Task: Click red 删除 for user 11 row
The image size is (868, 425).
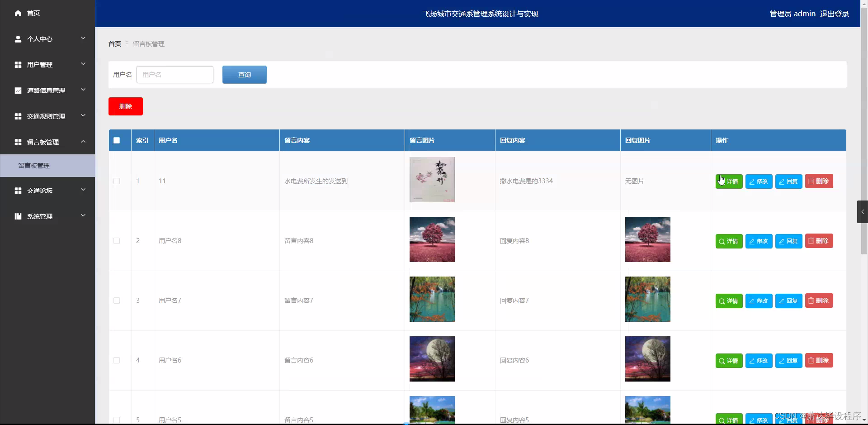Action: [x=819, y=181]
